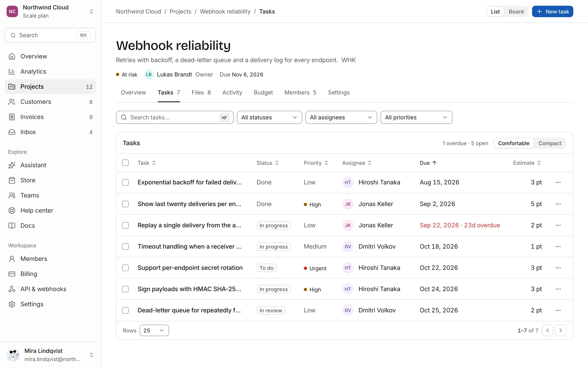This screenshot has height=368, width=588.
Task: Select the Show last twenty deliveries checkbox
Action: [125, 204]
